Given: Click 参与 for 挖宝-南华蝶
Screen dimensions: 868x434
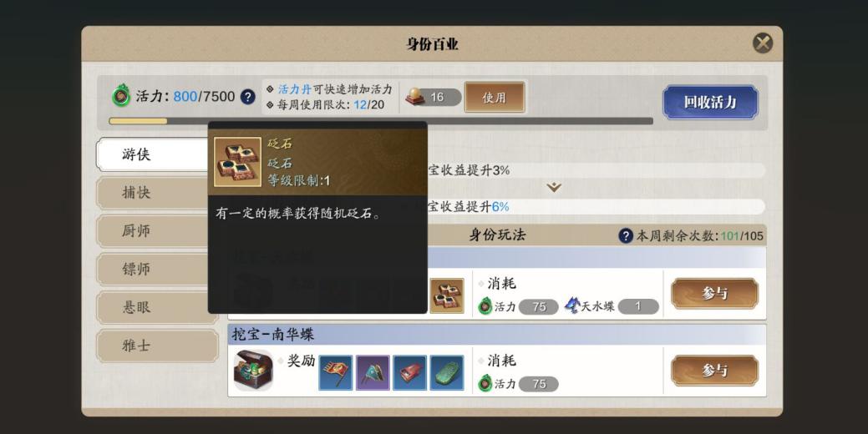Looking at the screenshot, I should coord(714,371).
